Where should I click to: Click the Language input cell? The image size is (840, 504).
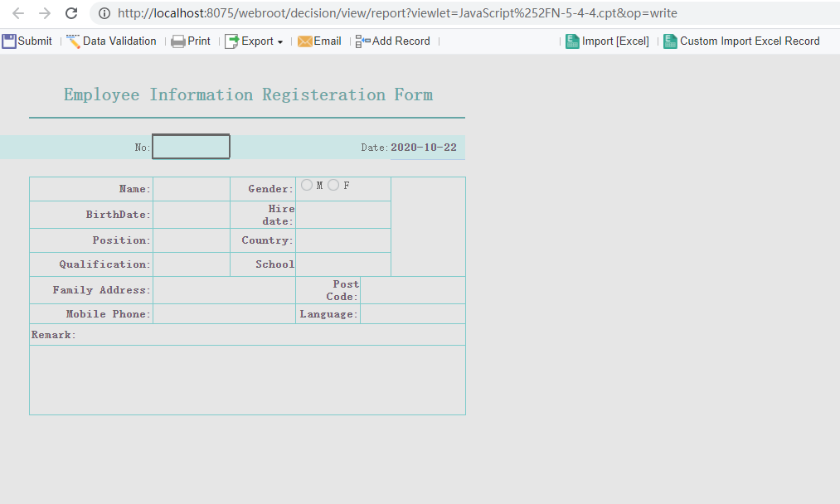(x=413, y=314)
